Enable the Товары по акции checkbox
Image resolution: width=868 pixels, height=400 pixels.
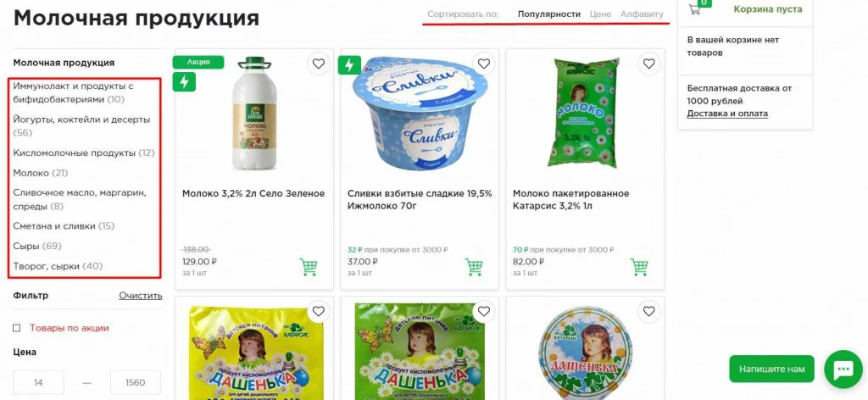17,328
